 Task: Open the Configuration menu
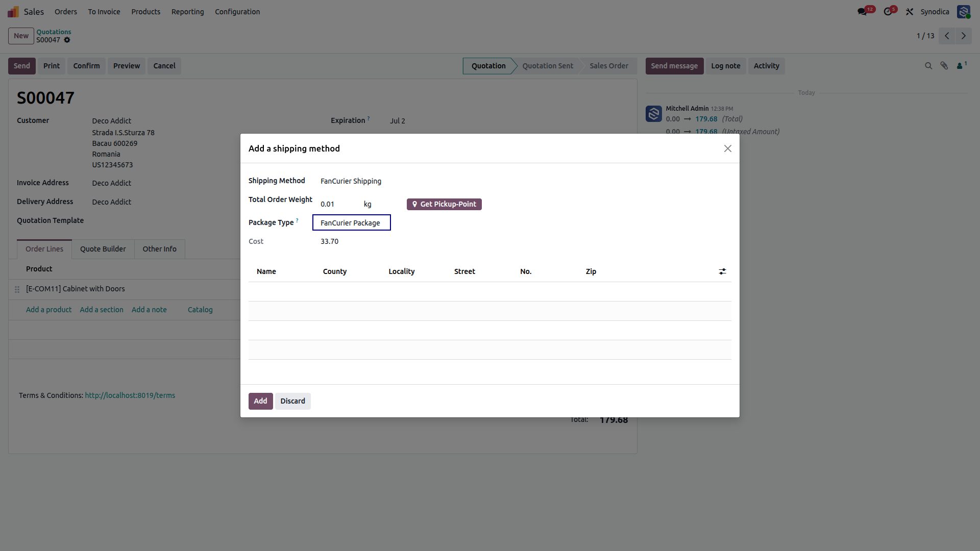click(237, 11)
